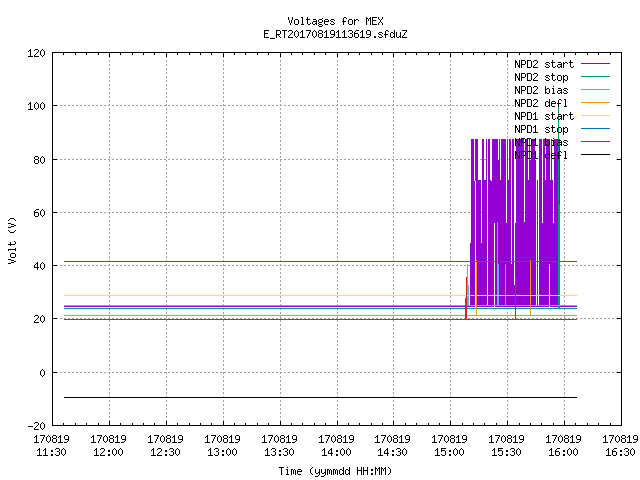Click the y-axis tick value -20
The image size is (640, 480).
tap(36, 426)
